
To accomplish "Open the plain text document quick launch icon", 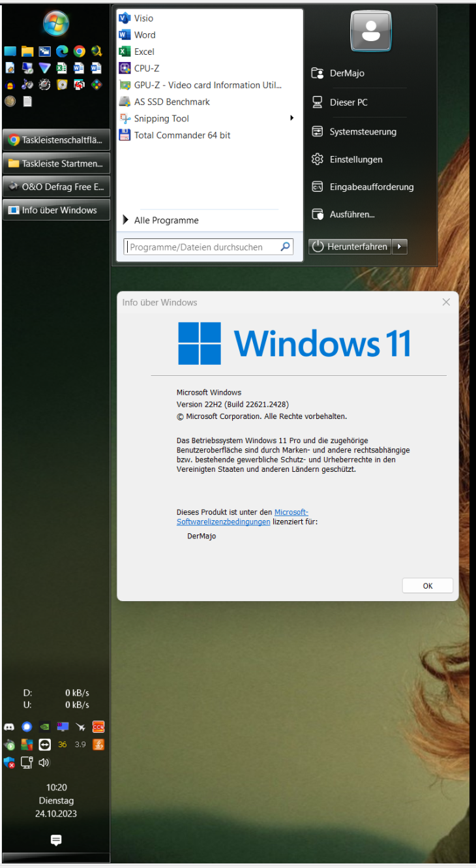I will (27, 101).
